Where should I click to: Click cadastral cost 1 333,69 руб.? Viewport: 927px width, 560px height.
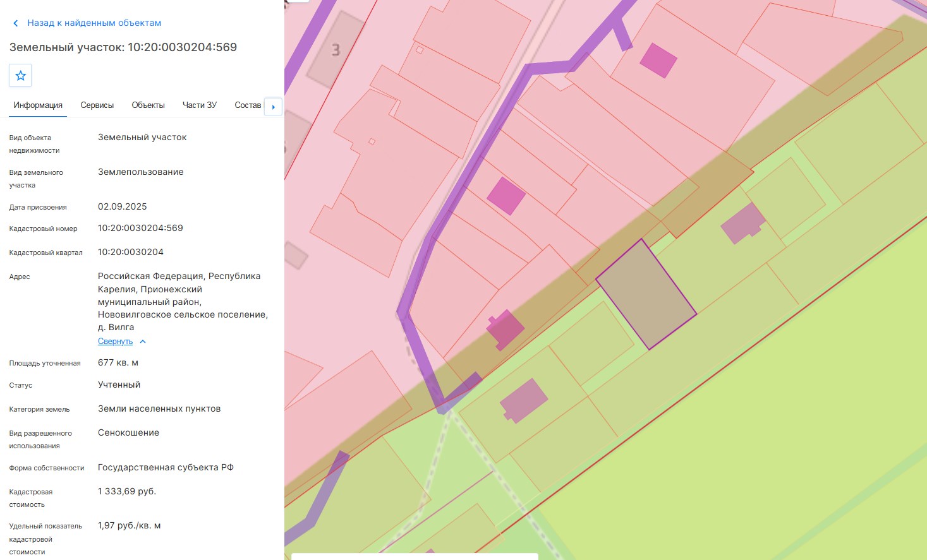click(127, 491)
